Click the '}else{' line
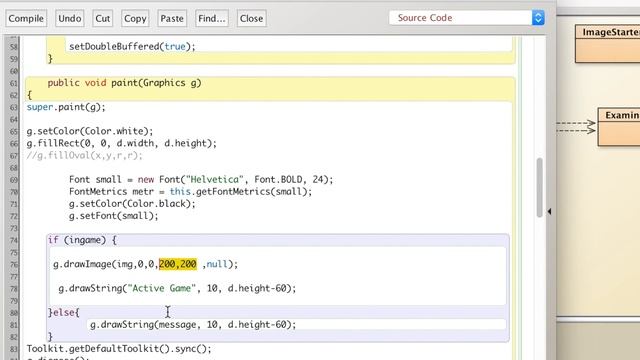Screen dimensions: 640x360 (x=64, y=312)
